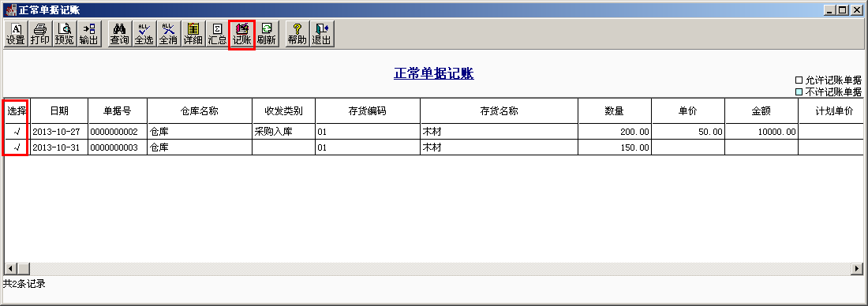Click the 存货名称 column header
Image resolution: width=868 pixels, height=306 pixels.
(x=499, y=110)
